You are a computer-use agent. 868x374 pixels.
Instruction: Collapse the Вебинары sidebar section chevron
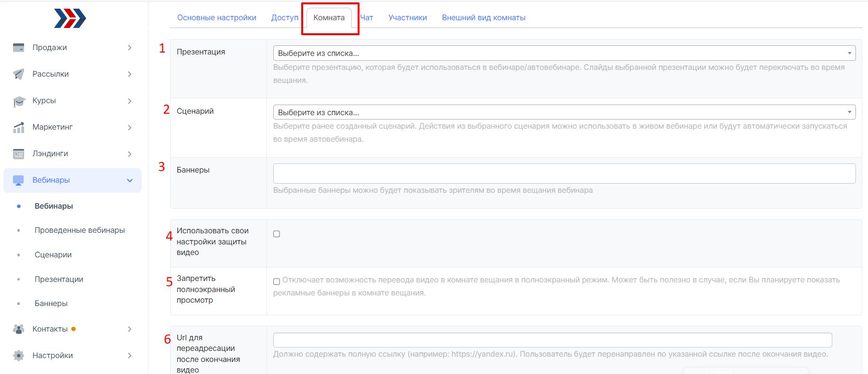pyautogui.click(x=130, y=180)
